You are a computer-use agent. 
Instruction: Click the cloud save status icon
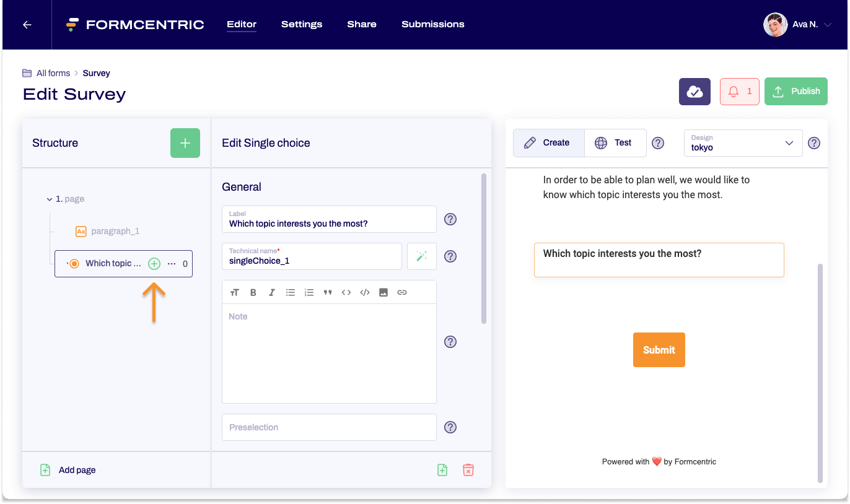click(x=694, y=92)
